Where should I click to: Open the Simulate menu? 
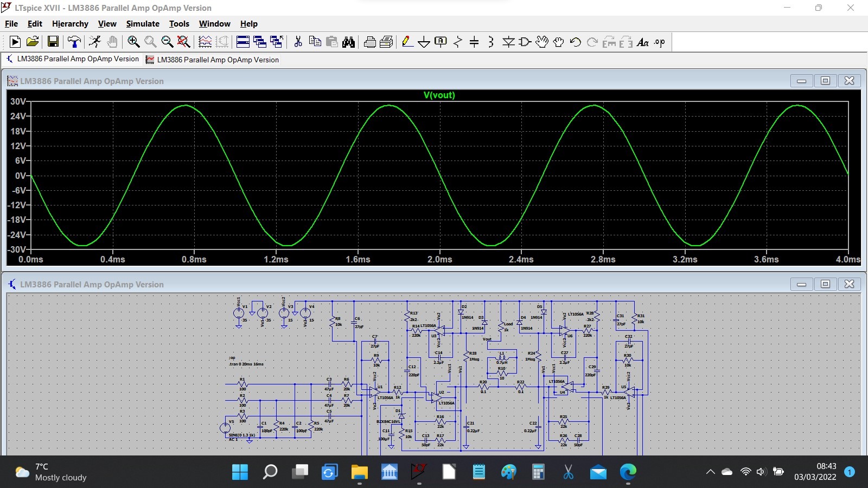tap(143, 24)
